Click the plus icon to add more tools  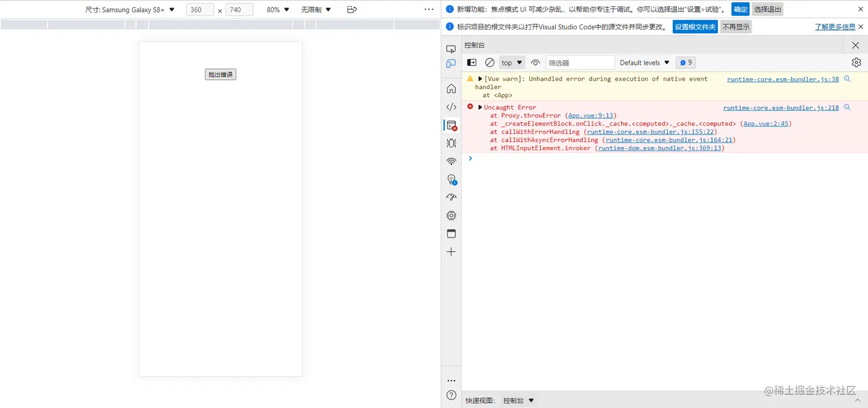pyautogui.click(x=451, y=252)
